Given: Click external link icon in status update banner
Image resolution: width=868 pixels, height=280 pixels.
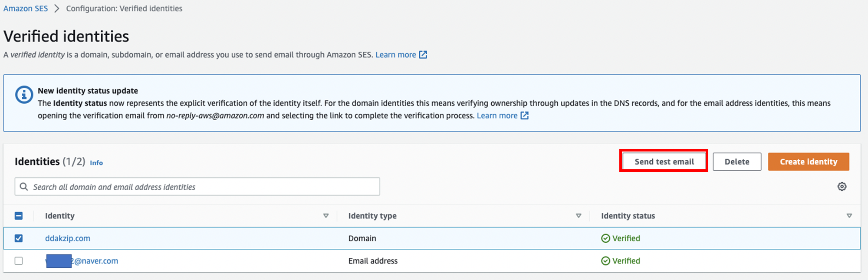Looking at the screenshot, I should (525, 115).
